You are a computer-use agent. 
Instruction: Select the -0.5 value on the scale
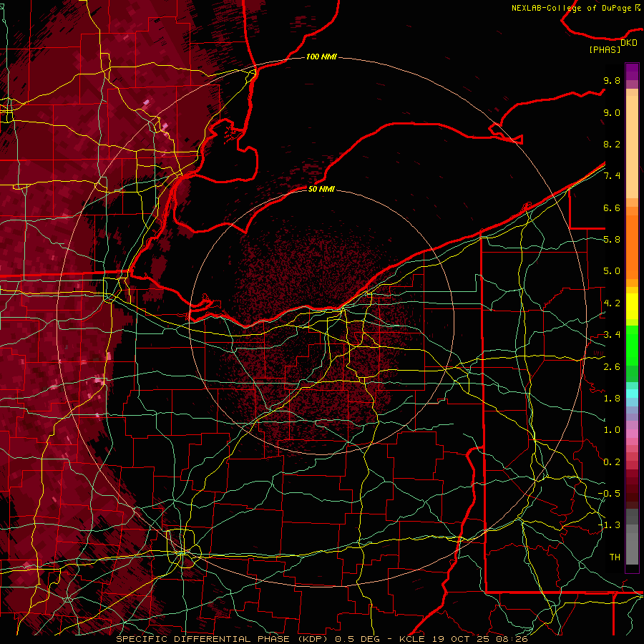coord(609,494)
